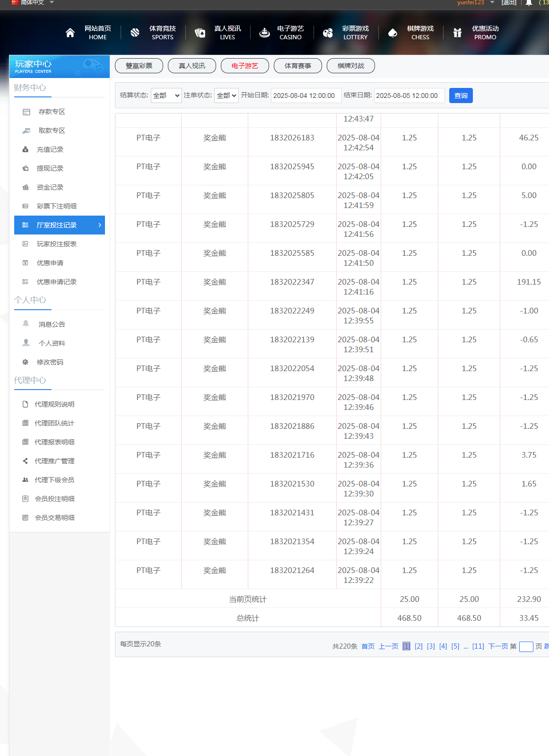Click the spade icon beside CHESS
This screenshot has width=549, height=756.
[392, 33]
